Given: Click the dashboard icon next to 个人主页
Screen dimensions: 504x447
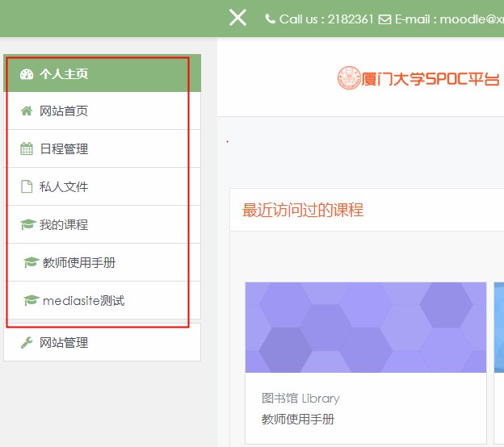Looking at the screenshot, I should tap(27, 74).
